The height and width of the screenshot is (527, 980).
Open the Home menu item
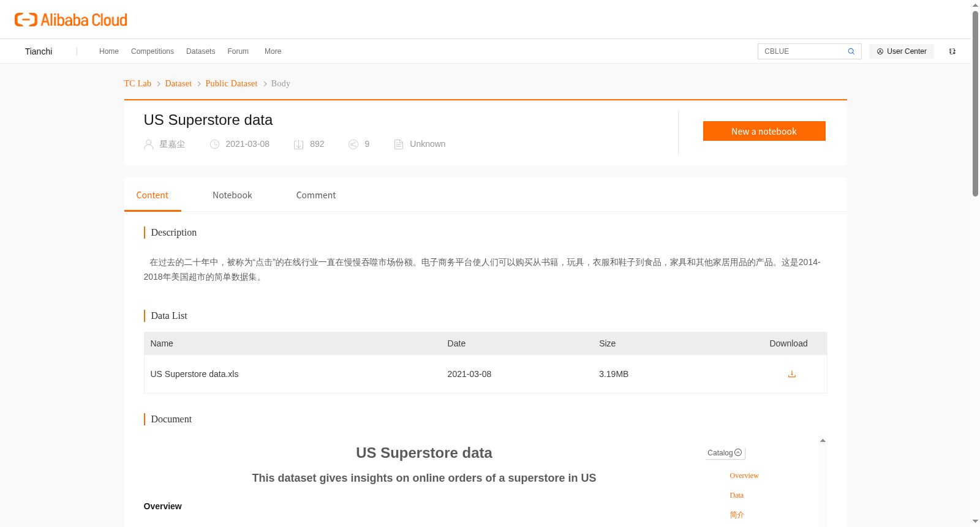click(x=109, y=51)
